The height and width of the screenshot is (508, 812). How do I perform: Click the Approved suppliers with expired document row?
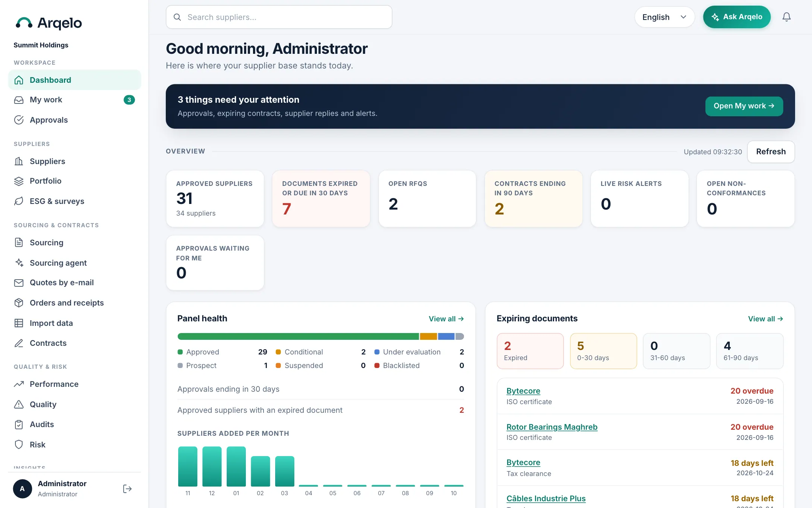321,410
